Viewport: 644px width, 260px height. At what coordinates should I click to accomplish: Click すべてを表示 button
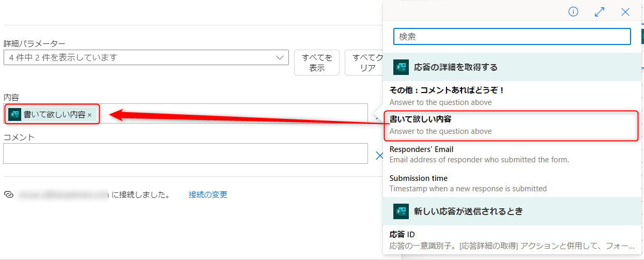(x=317, y=63)
